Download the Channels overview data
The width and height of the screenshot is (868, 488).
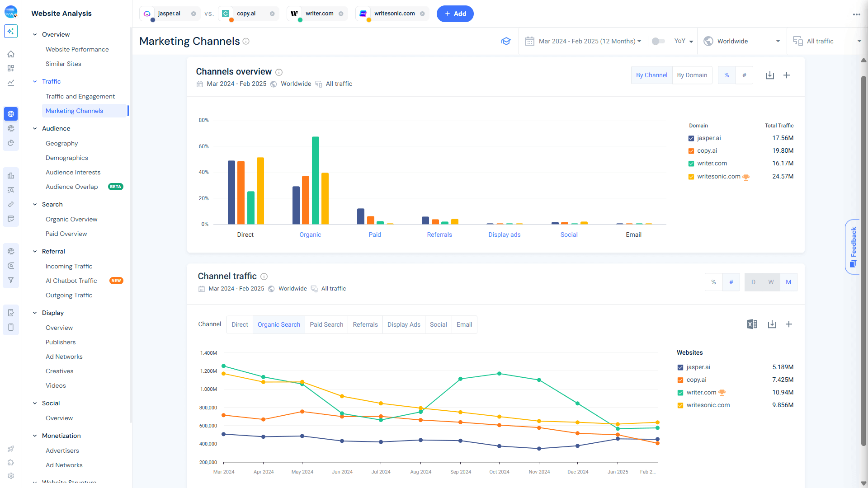[x=770, y=75]
